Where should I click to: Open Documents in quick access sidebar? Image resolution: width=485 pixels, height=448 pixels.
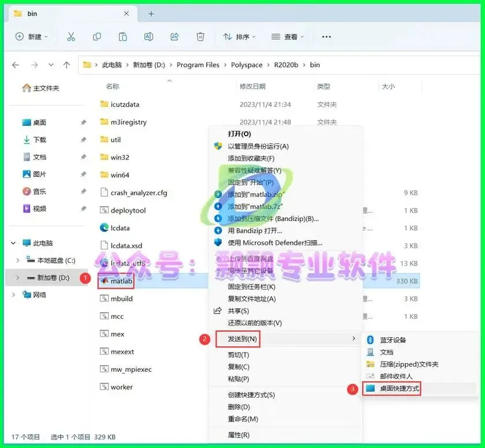coord(35,157)
